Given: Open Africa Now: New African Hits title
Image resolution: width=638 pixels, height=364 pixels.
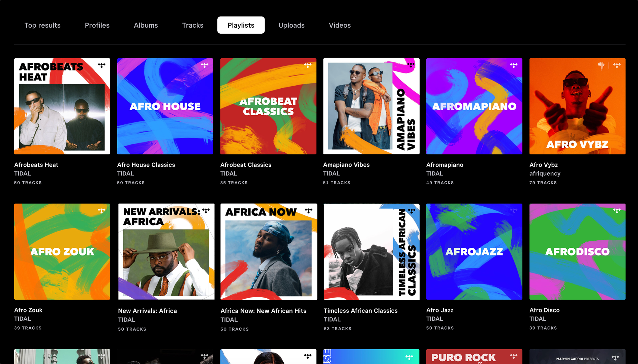Looking at the screenshot, I should click(263, 311).
